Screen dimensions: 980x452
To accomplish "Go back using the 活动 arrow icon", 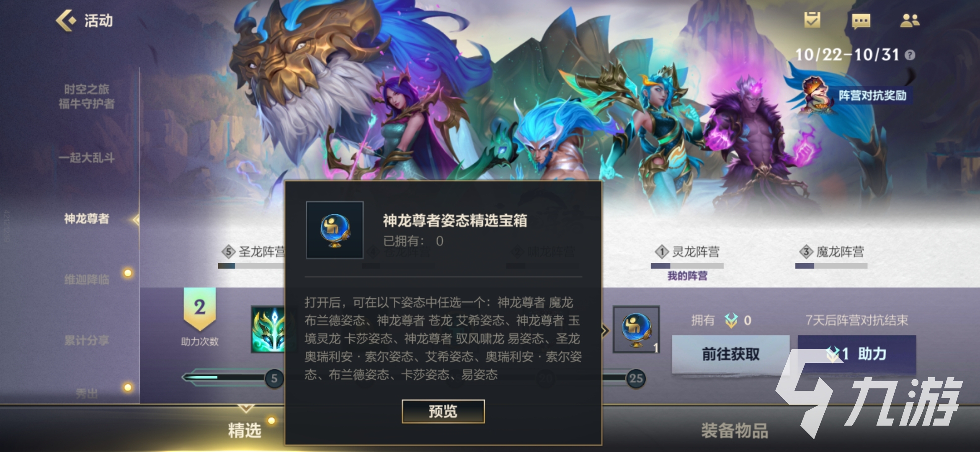I will 66,20.
